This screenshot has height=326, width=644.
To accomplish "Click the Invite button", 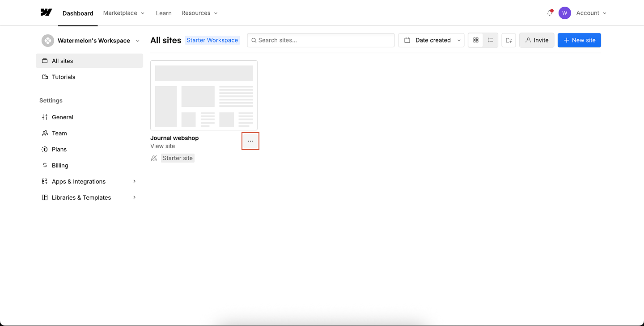I will coord(537,40).
